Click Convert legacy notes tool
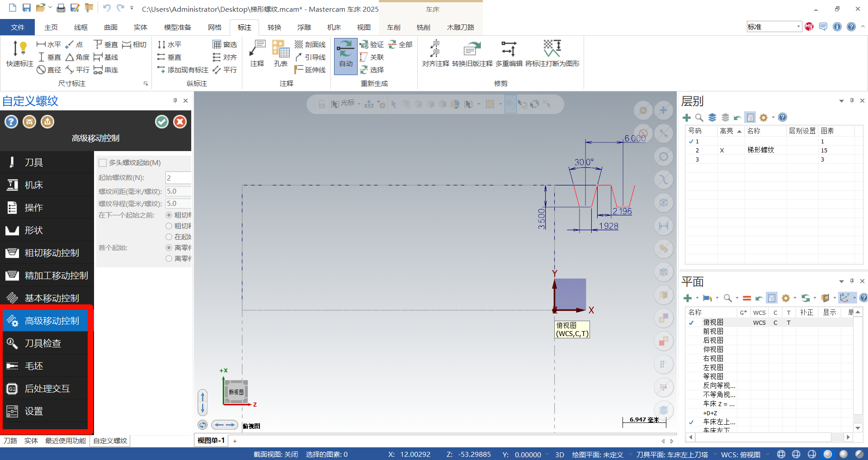 [x=472, y=54]
